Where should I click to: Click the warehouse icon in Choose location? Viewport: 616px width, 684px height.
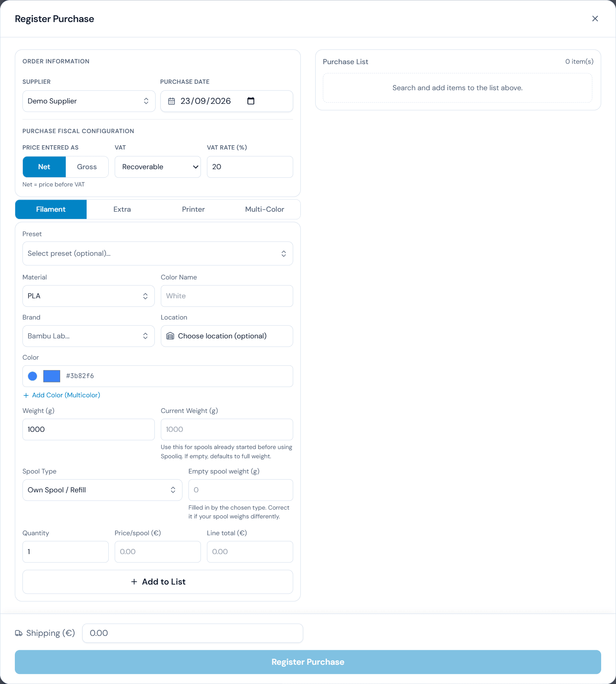click(170, 336)
